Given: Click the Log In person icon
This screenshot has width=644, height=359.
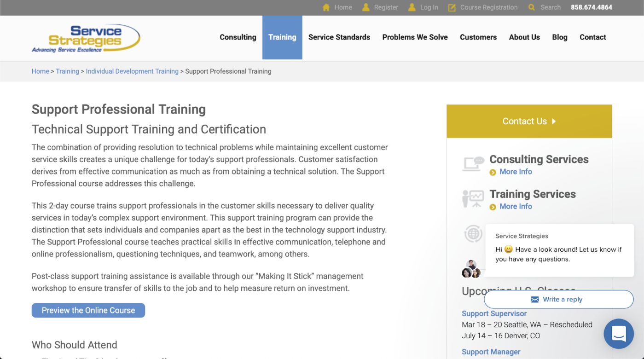Looking at the screenshot, I should [x=412, y=7].
